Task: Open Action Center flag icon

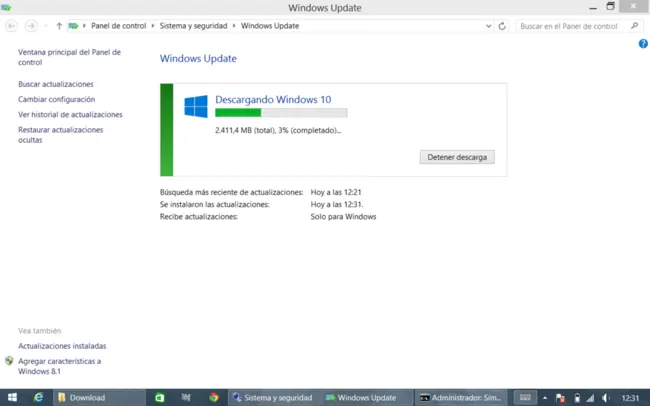Action: (560, 398)
